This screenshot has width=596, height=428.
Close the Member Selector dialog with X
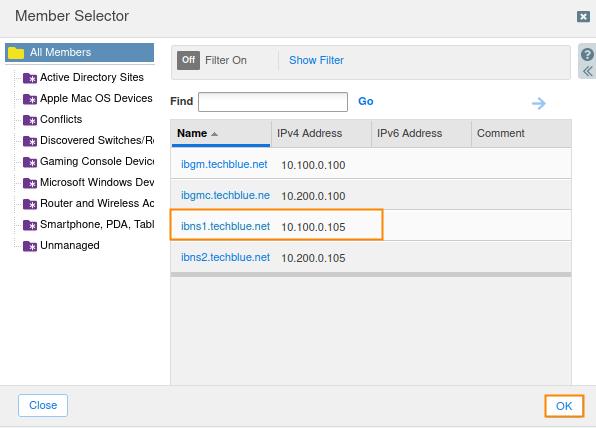click(x=583, y=16)
